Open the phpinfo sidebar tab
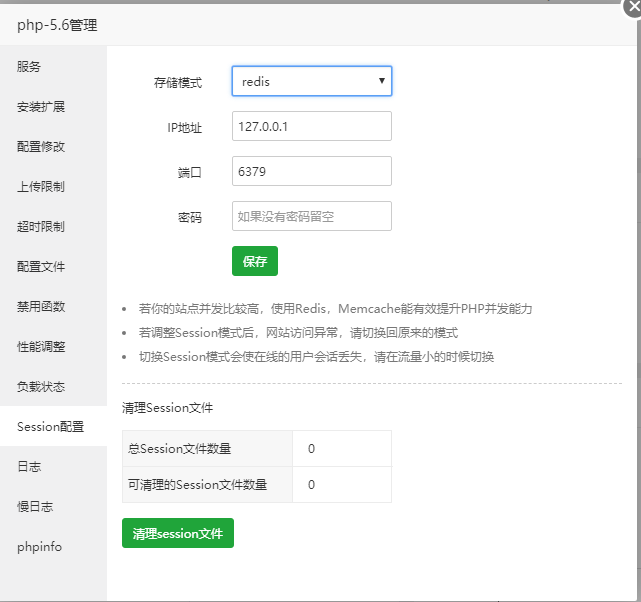 click(x=53, y=546)
